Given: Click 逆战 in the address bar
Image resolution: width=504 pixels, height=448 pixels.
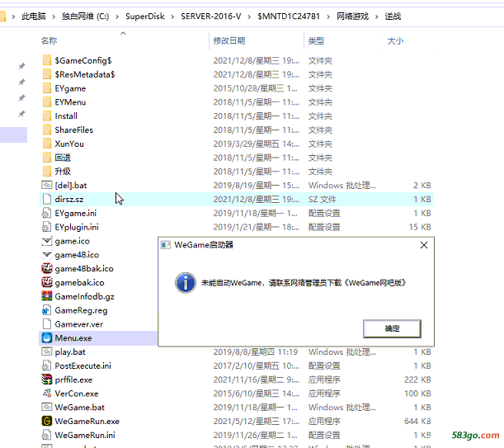Looking at the screenshot, I should click(393, 16).
